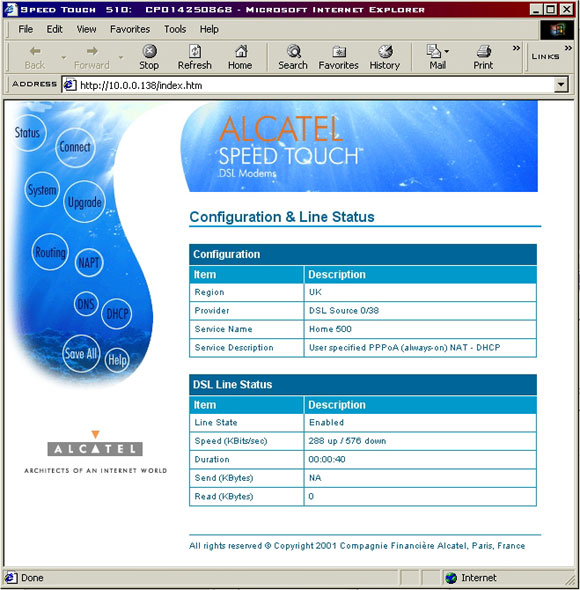Click the PPPoA service description value
The height and width of the screenshot is (590, 580).
(x=405, y=347)
